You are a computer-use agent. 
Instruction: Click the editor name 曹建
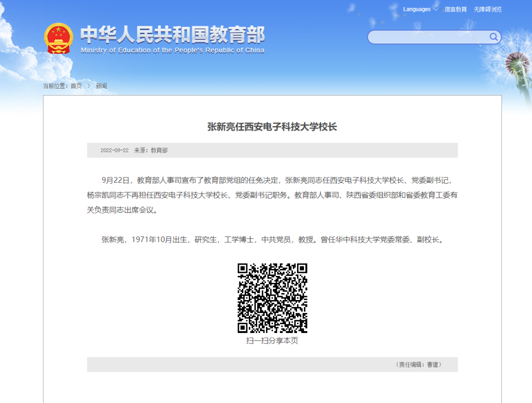pos(433,365)
